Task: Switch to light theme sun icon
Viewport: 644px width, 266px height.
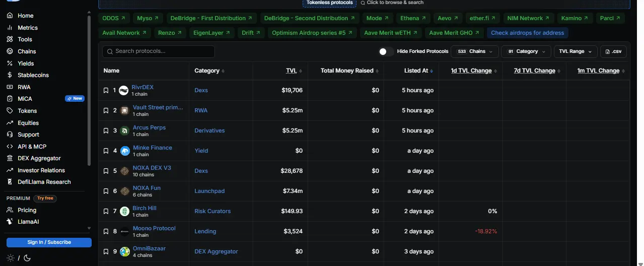Action: (x=10, y=258)
